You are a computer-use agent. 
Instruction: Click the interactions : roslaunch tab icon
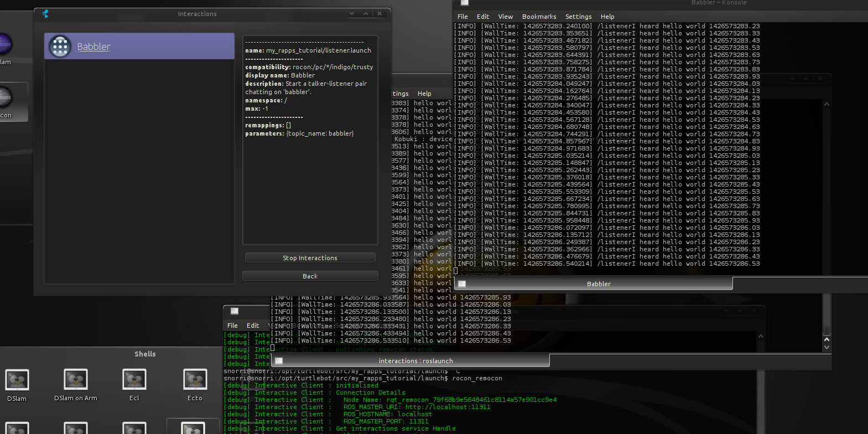point(279,361)
